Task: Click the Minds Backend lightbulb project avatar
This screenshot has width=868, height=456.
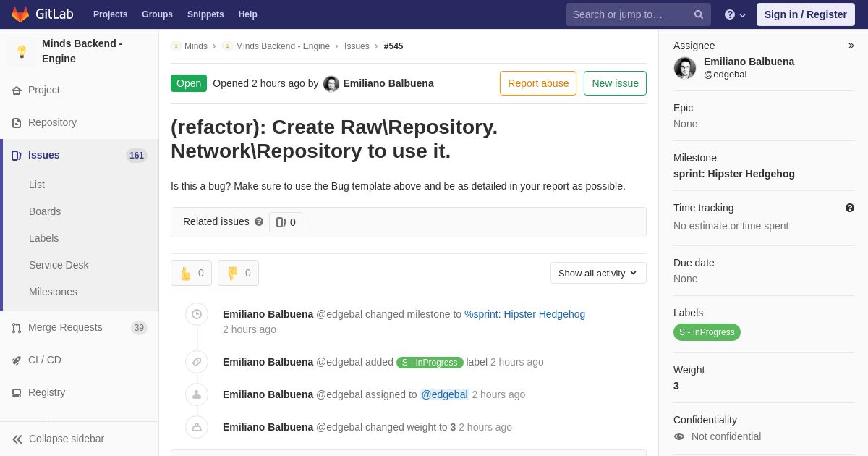Action: (22, 51)
